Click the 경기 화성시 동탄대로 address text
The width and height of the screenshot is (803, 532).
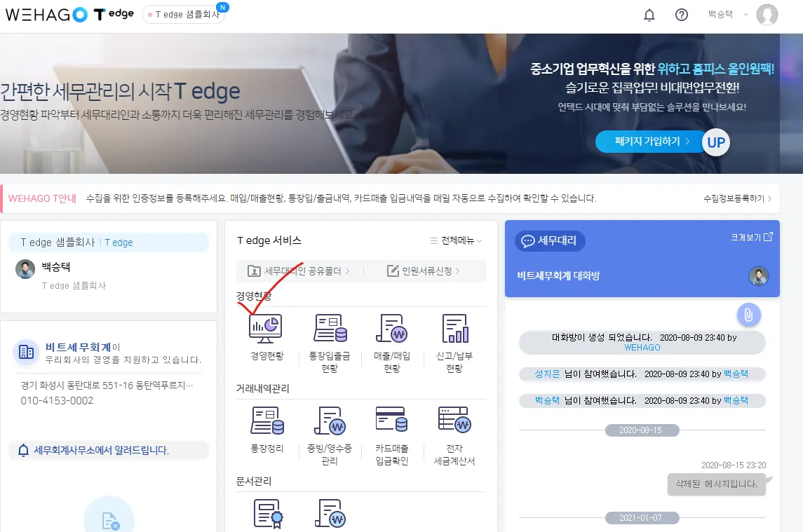coord(107,385)
